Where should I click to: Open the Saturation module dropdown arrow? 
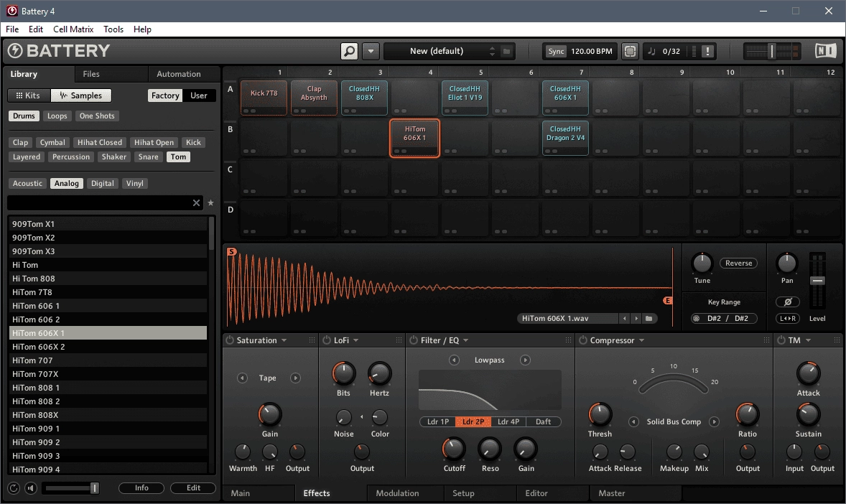point(284,340)
